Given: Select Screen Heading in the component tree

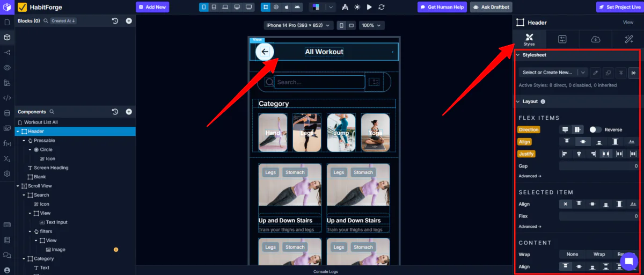Looking at the screenshot, I should (51, 168).
